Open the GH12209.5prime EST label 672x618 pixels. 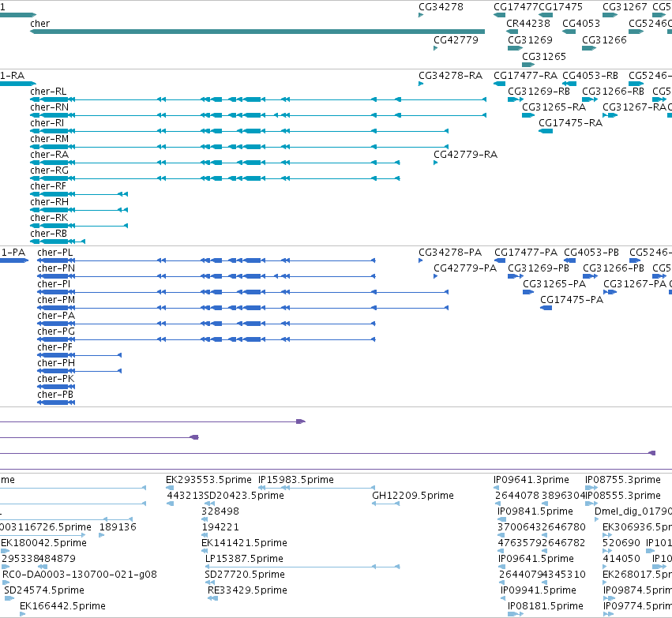[413, 496]
